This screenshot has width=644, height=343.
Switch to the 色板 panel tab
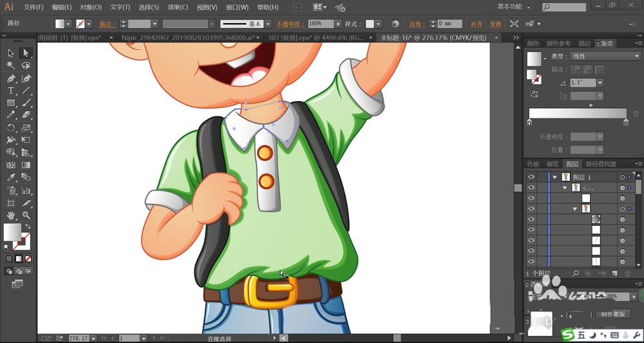(x=533, y=164)
